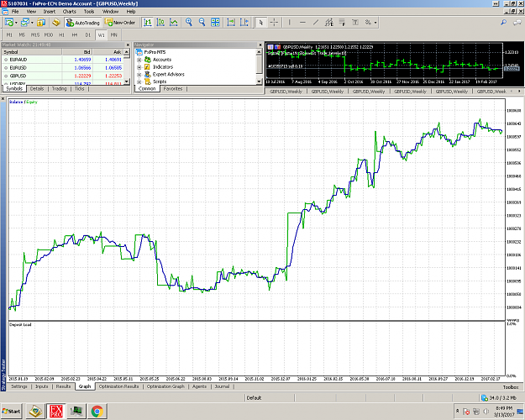525x420 pixels.
Task: Open the Tools menu
Action: click(x=89, y=12)
